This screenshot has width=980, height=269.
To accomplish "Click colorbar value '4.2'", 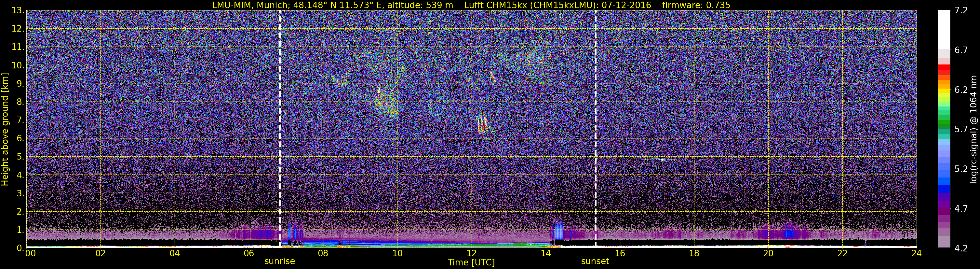I will pyautogui.click(x=961, y=248).
